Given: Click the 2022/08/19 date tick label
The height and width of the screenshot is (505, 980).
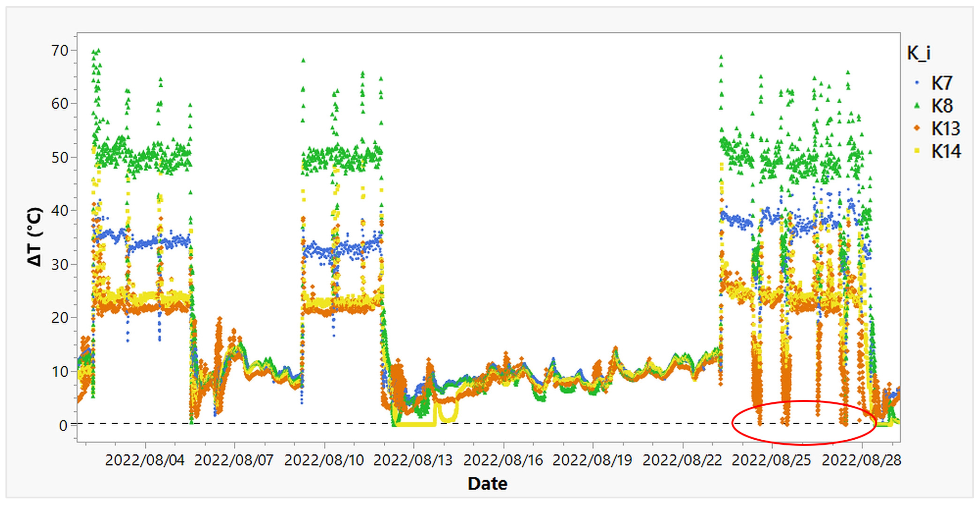Looking at the screenshot, I should click(592, 460).
